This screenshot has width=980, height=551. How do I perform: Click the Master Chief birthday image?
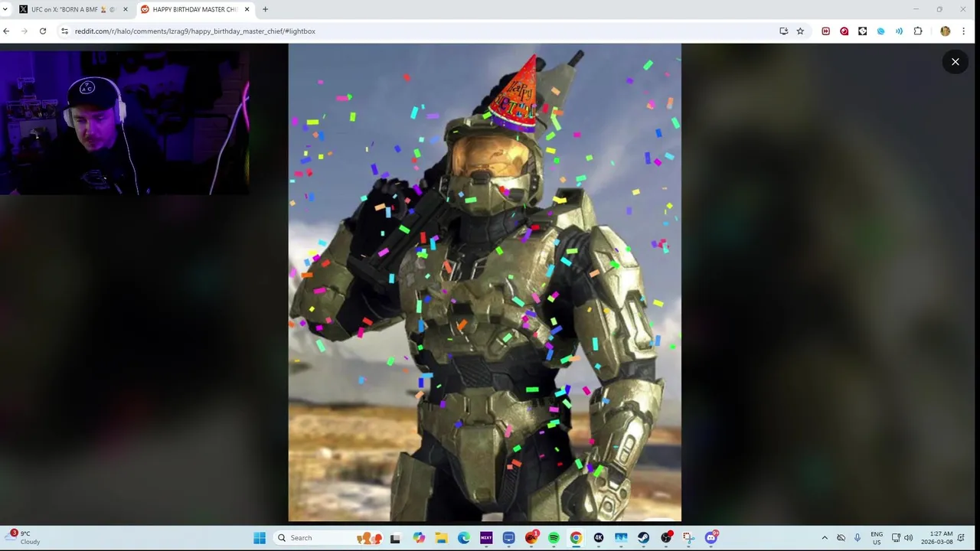(x=485, y=282)
